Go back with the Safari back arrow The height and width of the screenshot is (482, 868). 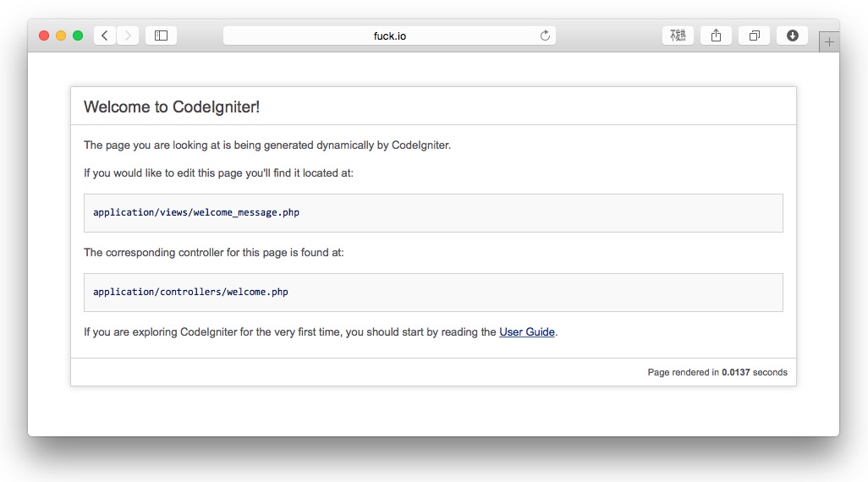(x=105, y=36)
